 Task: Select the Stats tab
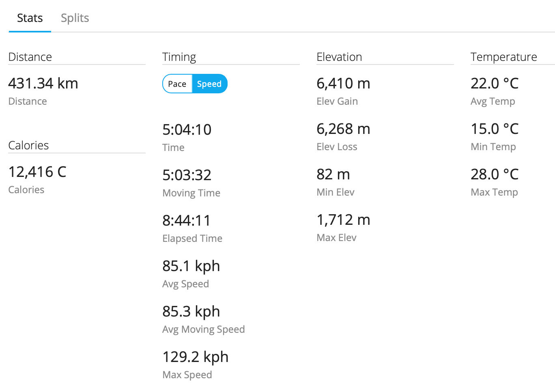click(x=29, y=18)
